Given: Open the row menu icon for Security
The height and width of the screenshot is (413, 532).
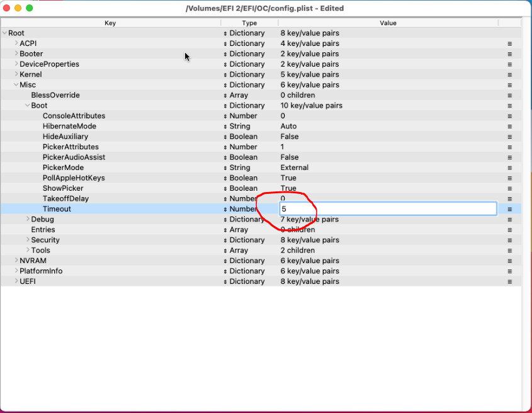Looking at the screenshot, I should (x=509, y=240).
